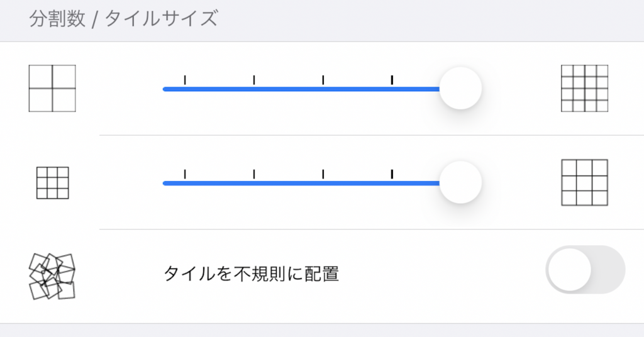This screenshot has width=644, height=337.
Task: Click division slider track left end
Action: tap(165, 89)
